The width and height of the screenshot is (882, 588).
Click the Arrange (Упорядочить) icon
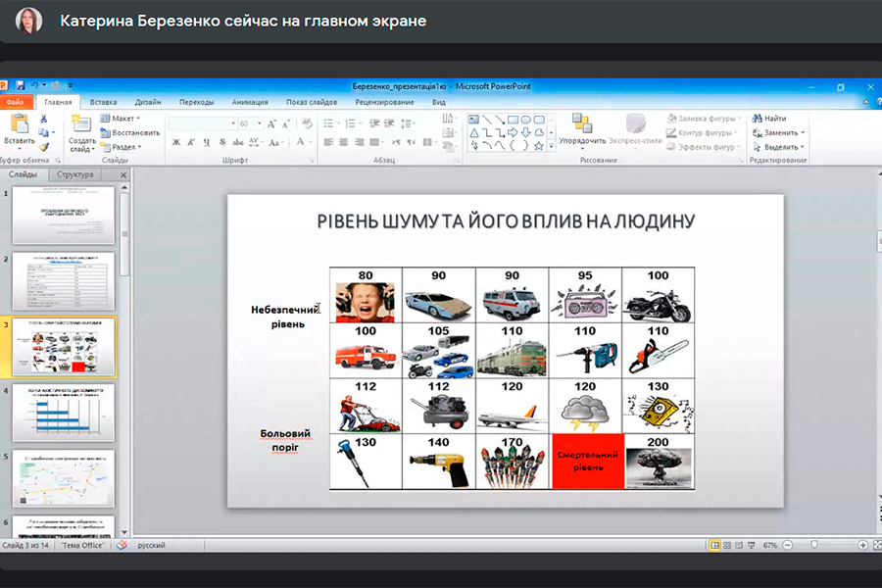(x=582, y=123)
